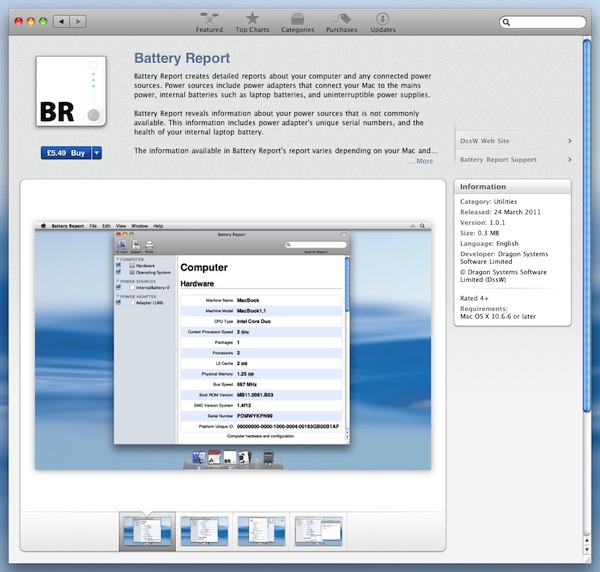Click the blue vertical scrollbar thumb
This screenshot has height=572, width=600.
pos(587,226)
